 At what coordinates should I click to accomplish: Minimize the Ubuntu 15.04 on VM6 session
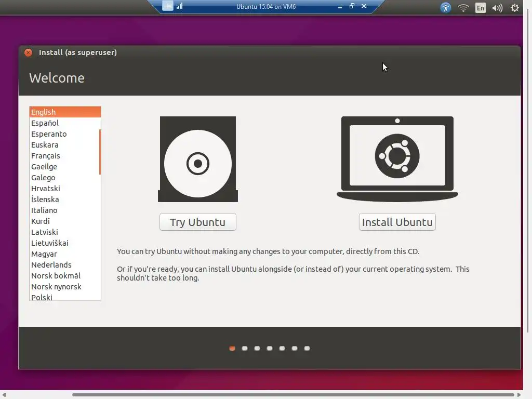340,6
